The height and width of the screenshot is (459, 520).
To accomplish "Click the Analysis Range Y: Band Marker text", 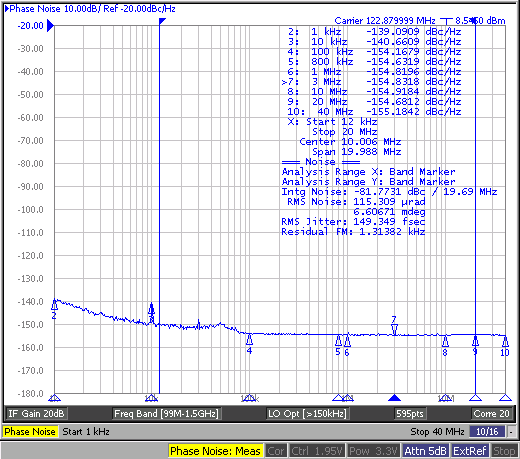I will coord(368,182).
